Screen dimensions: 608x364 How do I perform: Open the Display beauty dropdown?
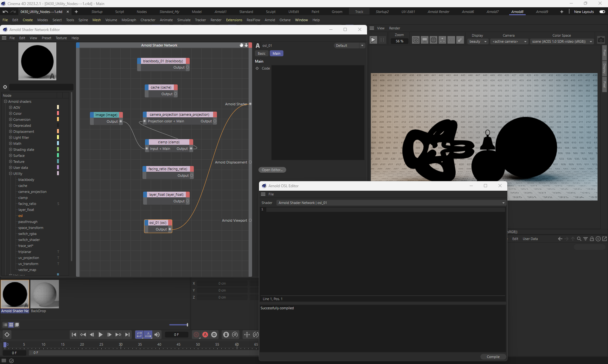click(478, 41)
